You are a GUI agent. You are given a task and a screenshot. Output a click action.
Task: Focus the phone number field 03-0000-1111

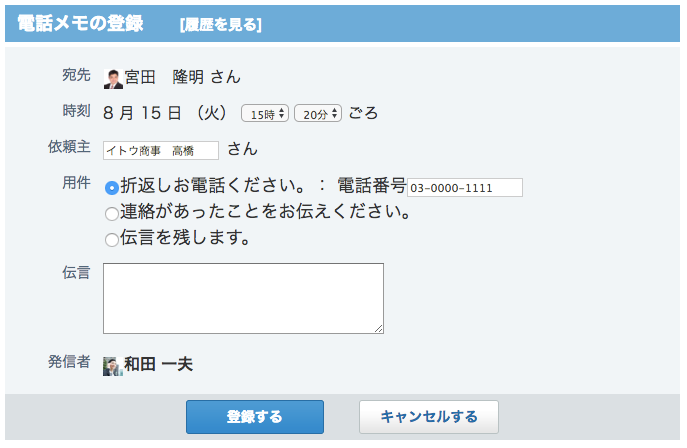point(465,187)
